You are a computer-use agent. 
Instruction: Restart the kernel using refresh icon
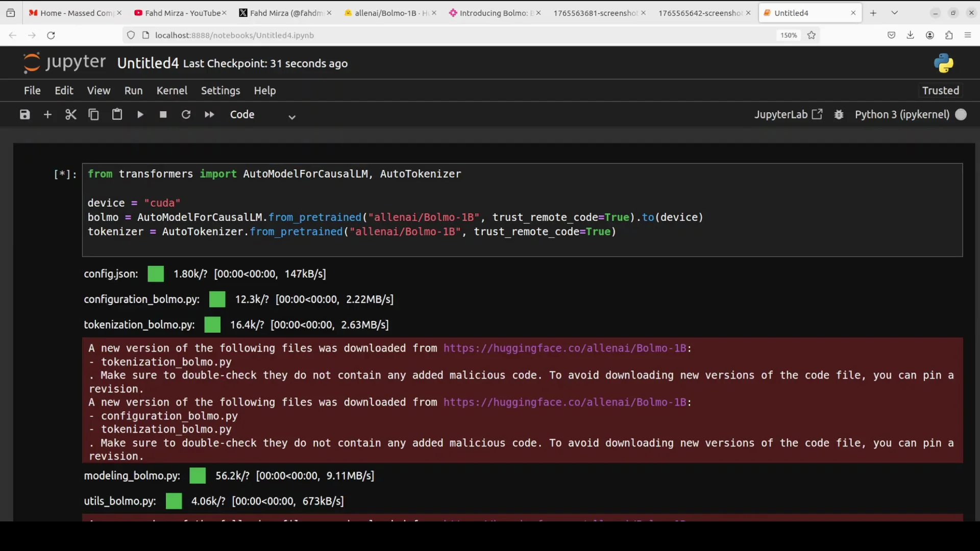point(186,114)
